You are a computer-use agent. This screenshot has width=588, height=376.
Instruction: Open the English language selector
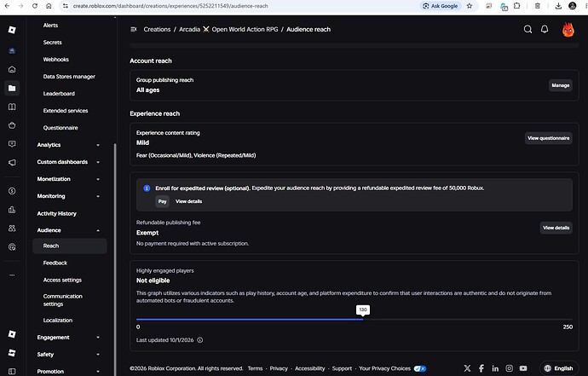coord(559,368)
